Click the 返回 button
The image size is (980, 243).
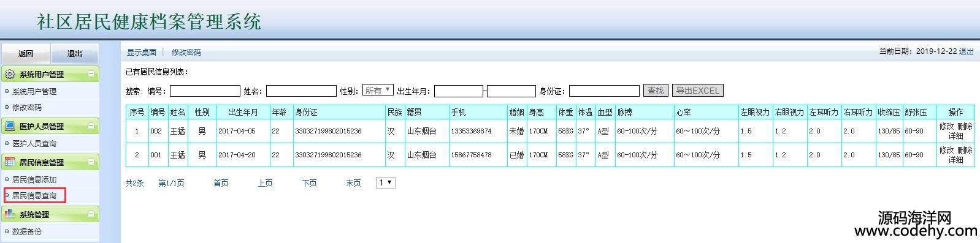click(x=26, y=54)
